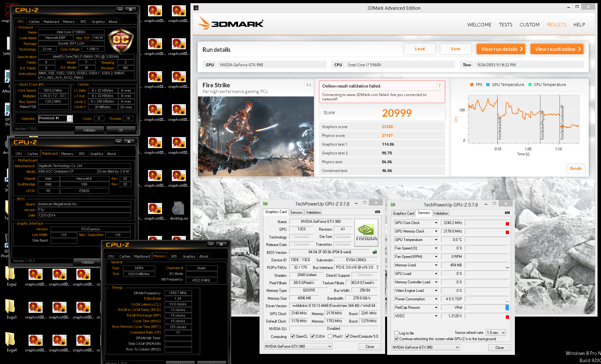Click the Fire Strike score 20999
601x364 pixels.
pyautogui.click(x=397, y=113)
